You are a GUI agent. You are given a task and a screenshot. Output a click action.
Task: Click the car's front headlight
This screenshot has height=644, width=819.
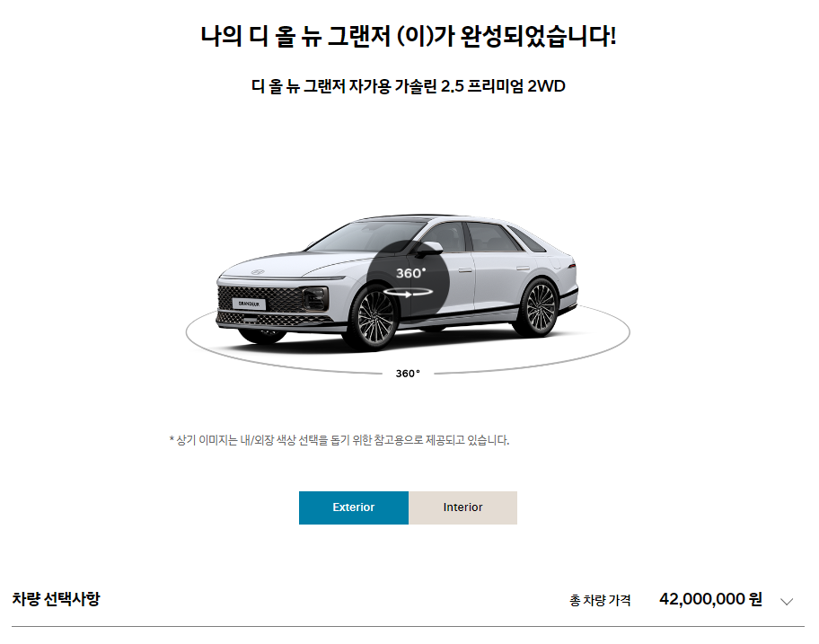click(315, 298)
